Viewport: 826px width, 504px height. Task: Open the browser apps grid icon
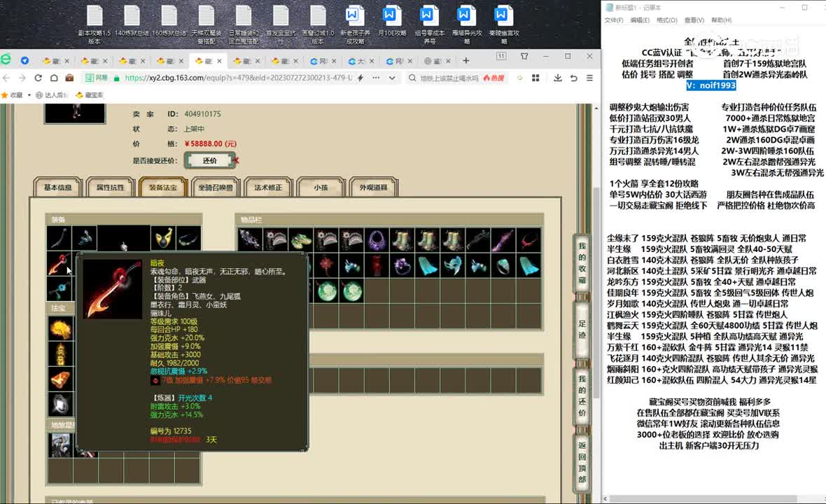(x=535, y=78)
